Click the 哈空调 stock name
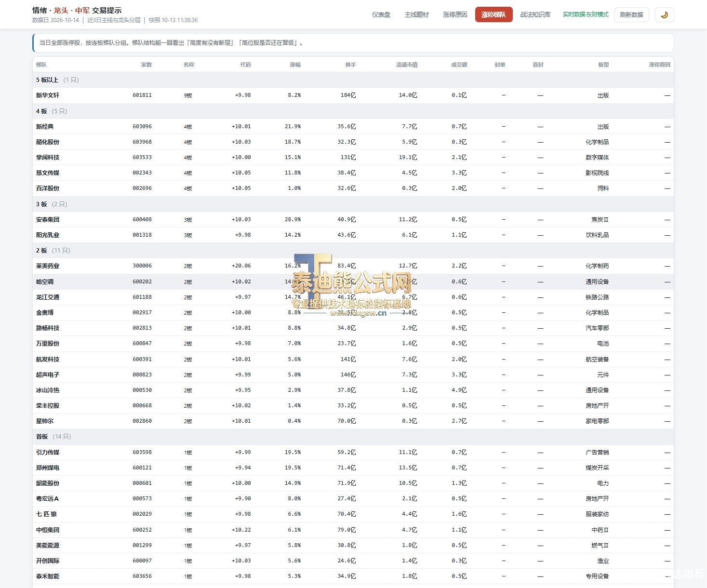The width and height of the screenshot is (707, 588). [45, 282]
